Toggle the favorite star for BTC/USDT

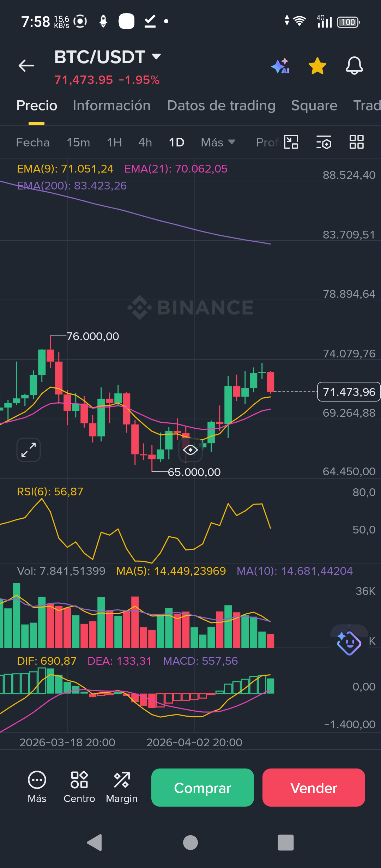(317, 66)
